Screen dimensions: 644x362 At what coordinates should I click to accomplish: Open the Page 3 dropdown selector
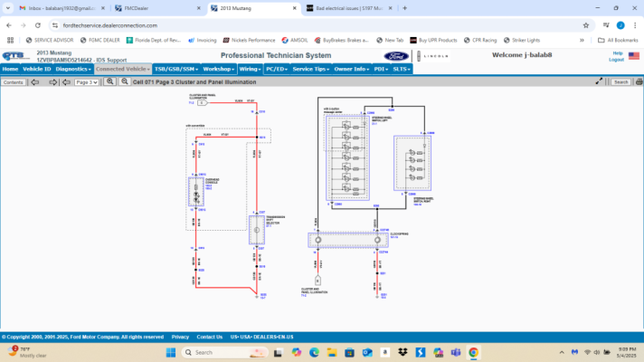pos(87,82)
